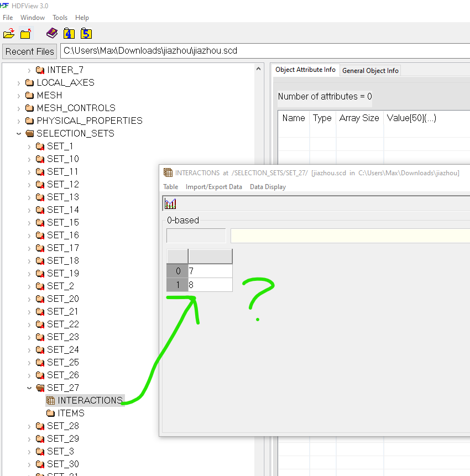
Task: Click the tree panel scroll up arrow
Action: 258,69
